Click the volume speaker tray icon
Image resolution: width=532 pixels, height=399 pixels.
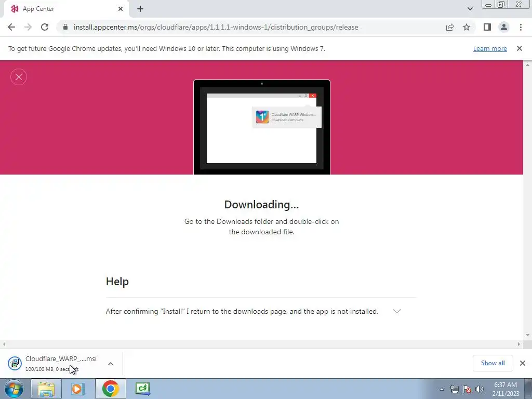480,389
